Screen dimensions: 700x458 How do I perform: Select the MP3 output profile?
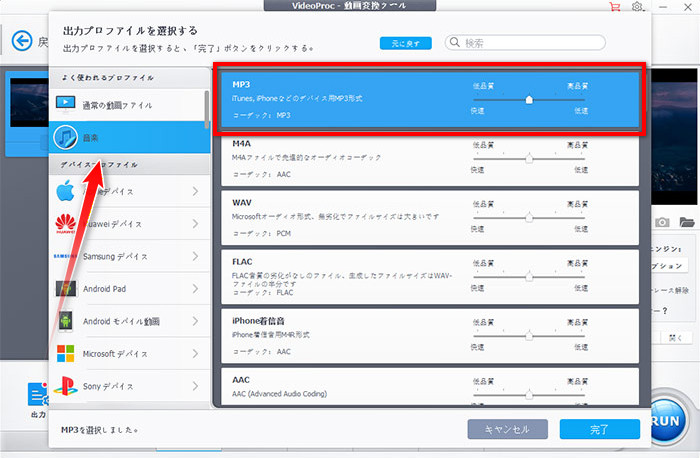(430, 100)
